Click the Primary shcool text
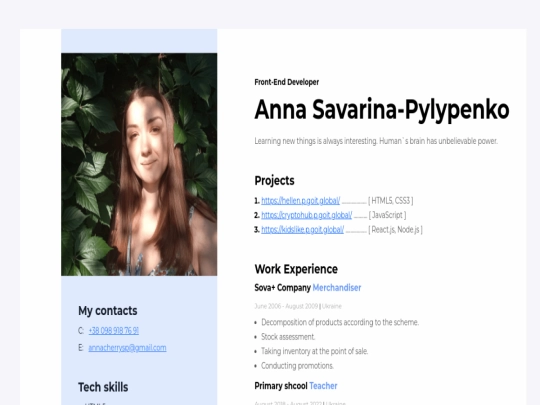The width and height of the screenshot is (540, 405). [281, 386]
